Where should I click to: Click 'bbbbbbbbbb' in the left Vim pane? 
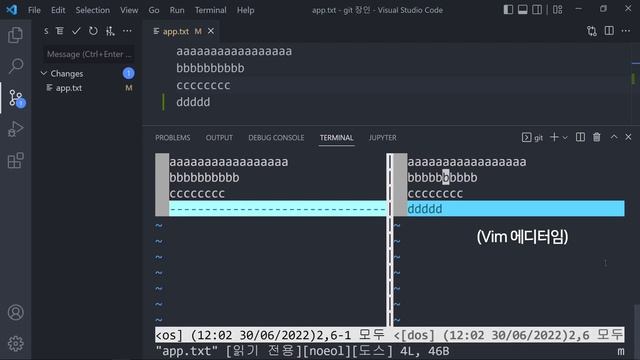tap(204, 178)
